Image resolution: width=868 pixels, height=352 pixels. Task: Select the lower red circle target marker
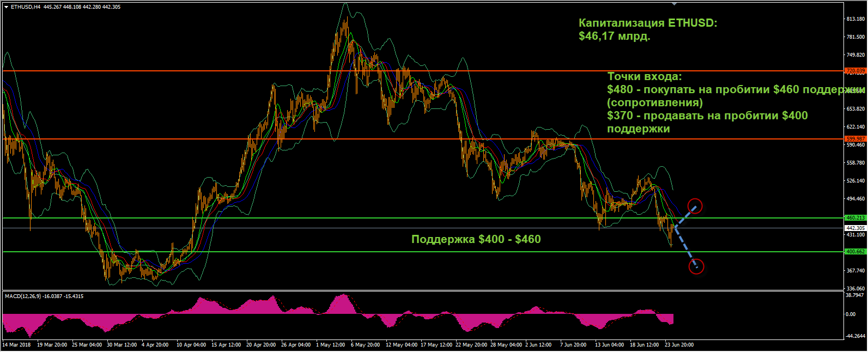tap(696, 266)
